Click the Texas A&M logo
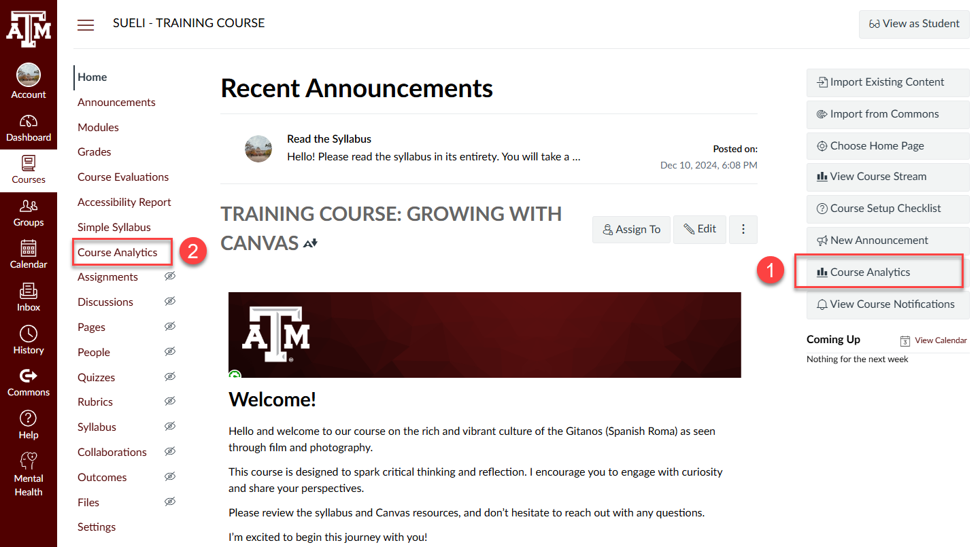This screenshot has width=980, height=547. (x=29, y=29)
